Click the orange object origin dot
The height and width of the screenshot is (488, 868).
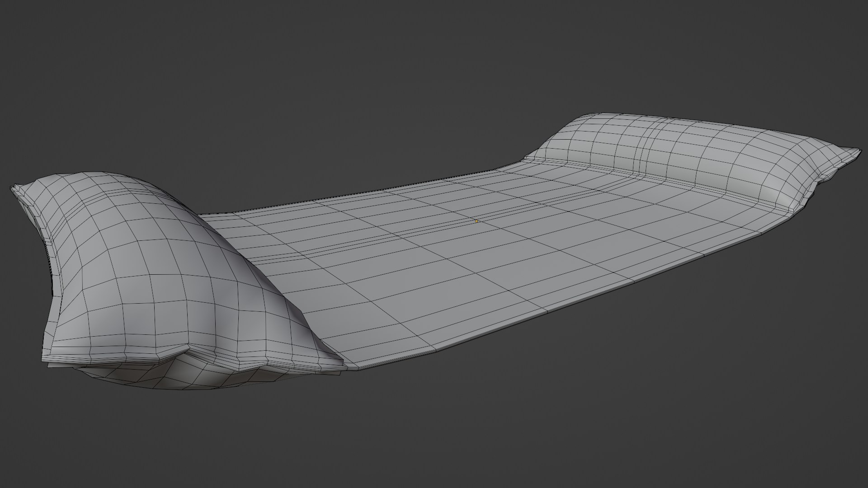476,221
